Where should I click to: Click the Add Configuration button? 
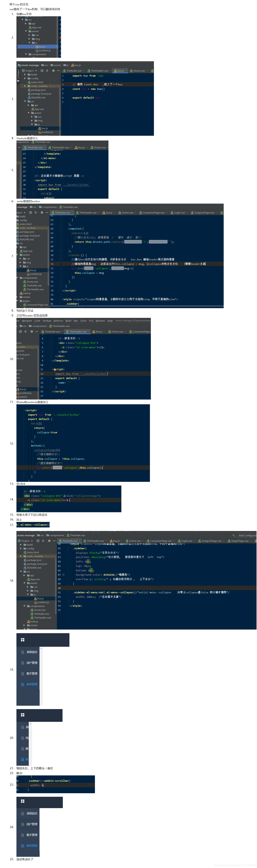(247, 535)
